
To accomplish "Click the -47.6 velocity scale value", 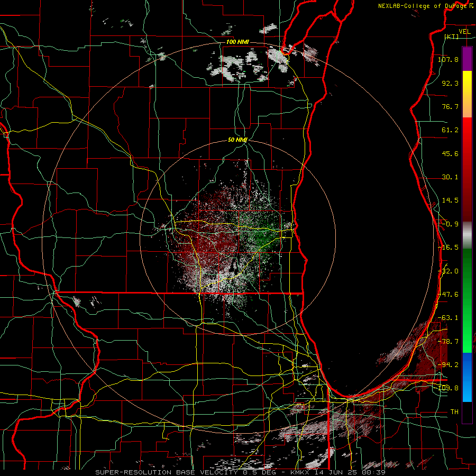I will [x=448, y=295].
